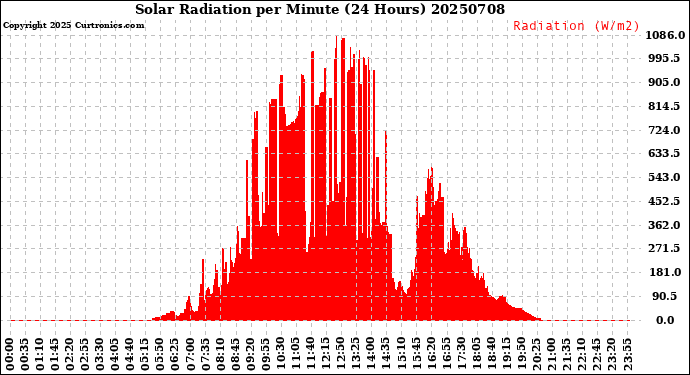Click the 04:05 time label
The image size is (690, 375).
pyautogui.click(x=115, y=355)
